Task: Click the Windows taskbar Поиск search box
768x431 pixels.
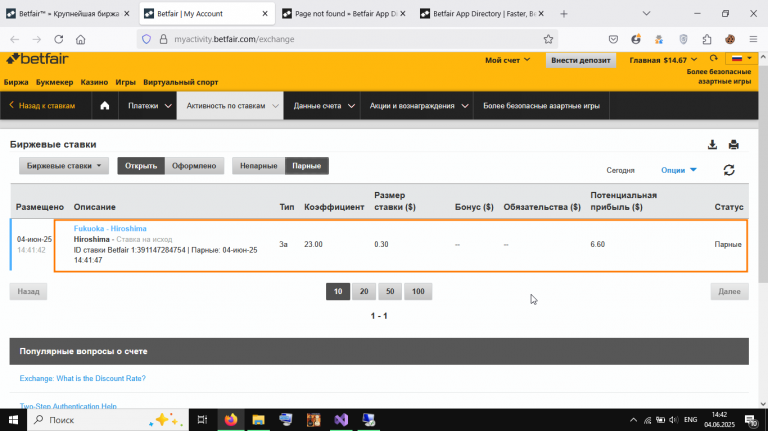Action: [x=108, y=420]
